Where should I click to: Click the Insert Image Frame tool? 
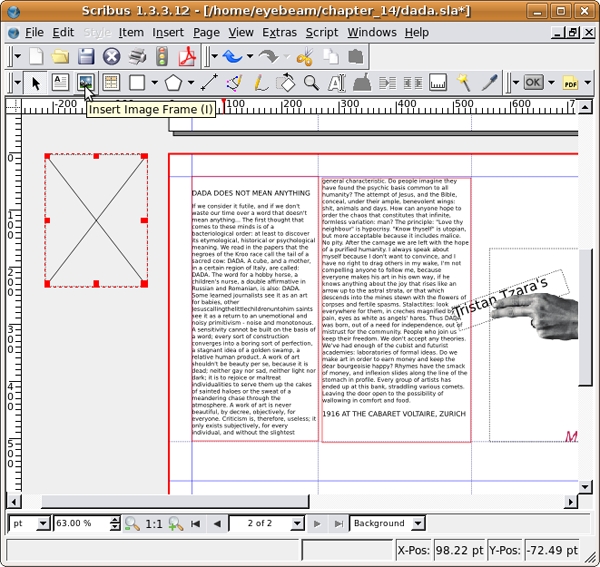point(86,83)
